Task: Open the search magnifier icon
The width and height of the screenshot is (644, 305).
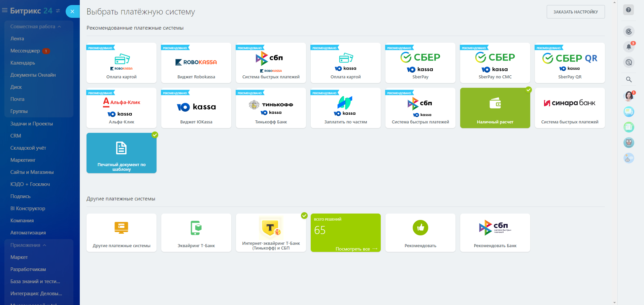Action: pos(629,80)
